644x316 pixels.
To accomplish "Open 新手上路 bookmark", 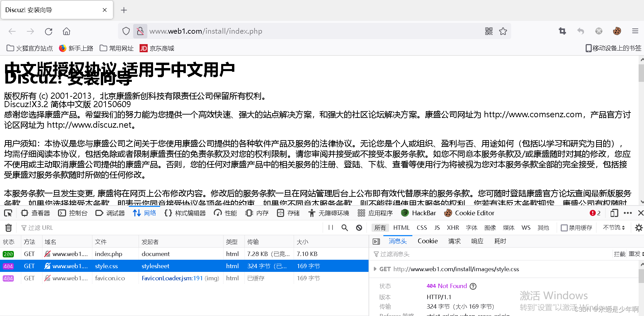I will pyautogui.click(x=76, y=48).
